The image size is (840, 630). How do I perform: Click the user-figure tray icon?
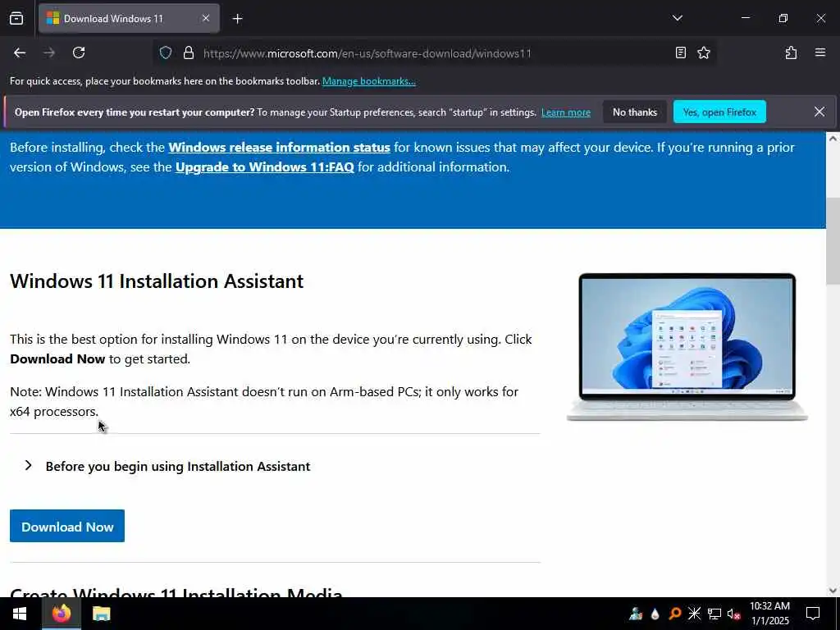pyautogui.click(x=636, y=614)
